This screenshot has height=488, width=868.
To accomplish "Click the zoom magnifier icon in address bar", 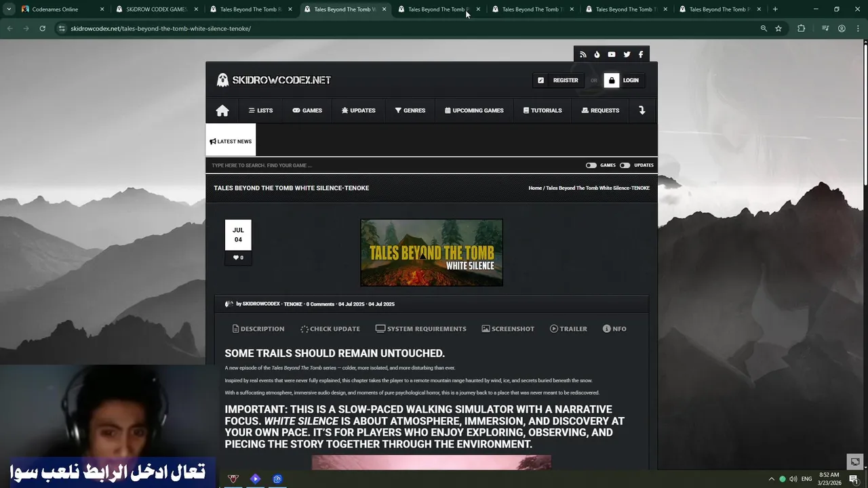I will click(764, 28).
